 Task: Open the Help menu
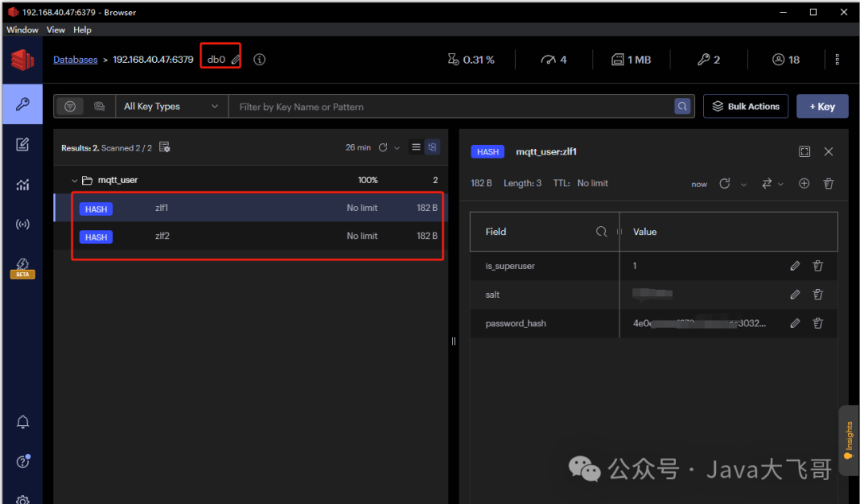pyautogui.click(x=82, y=29)
